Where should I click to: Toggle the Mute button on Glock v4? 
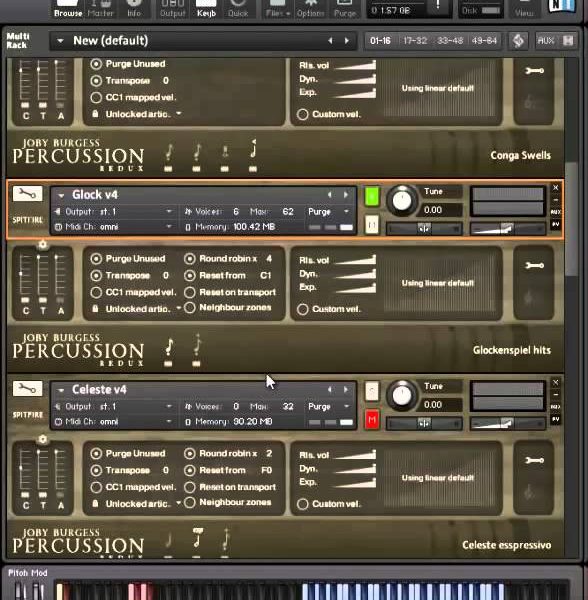pyautogui.click(x=372, y=225)
